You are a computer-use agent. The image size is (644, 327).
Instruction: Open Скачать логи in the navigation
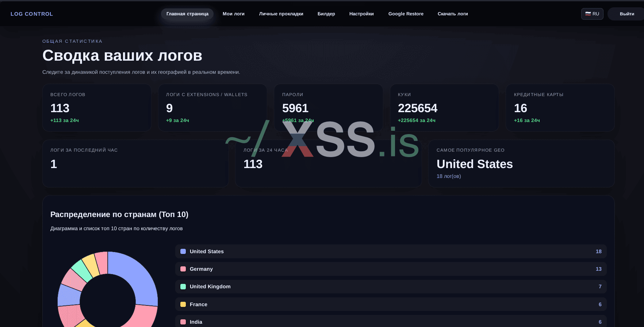pos(453,14)
